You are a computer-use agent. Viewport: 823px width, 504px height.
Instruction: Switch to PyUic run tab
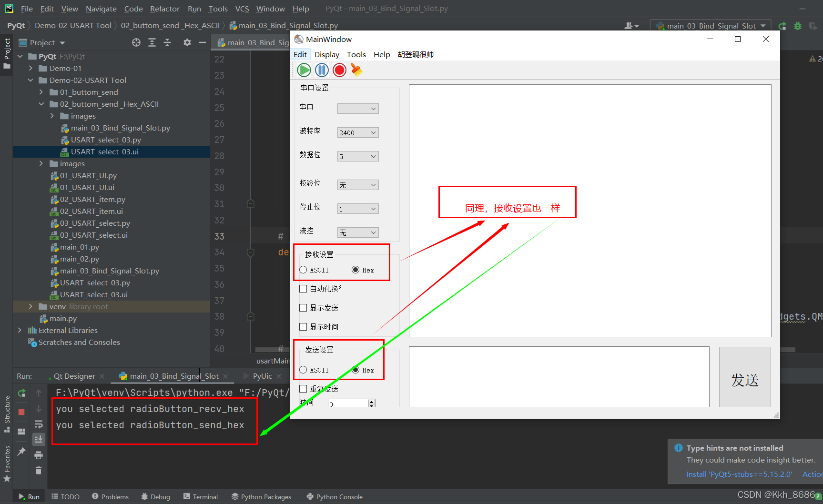click(x=263, y=376)
